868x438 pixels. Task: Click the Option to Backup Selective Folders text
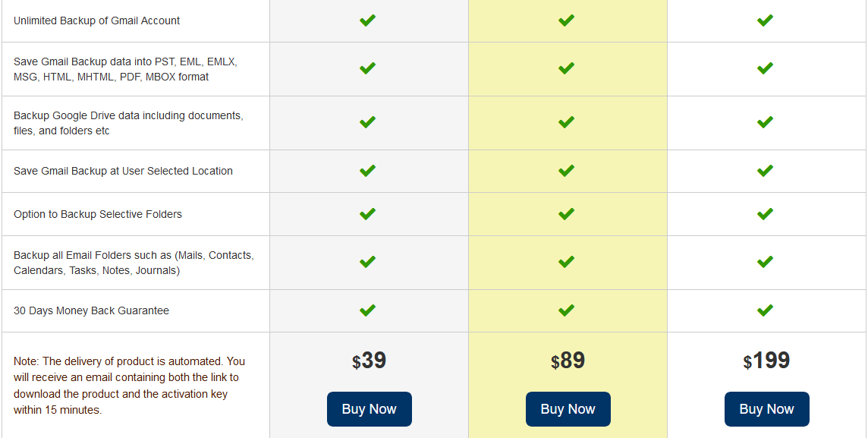(x=98, y=214)
